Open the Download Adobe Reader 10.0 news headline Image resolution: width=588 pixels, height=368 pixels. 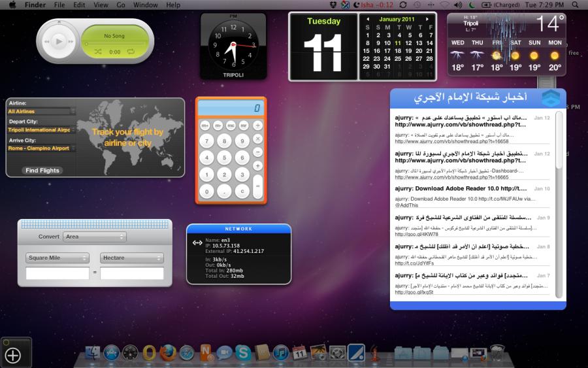click(464, 189)
